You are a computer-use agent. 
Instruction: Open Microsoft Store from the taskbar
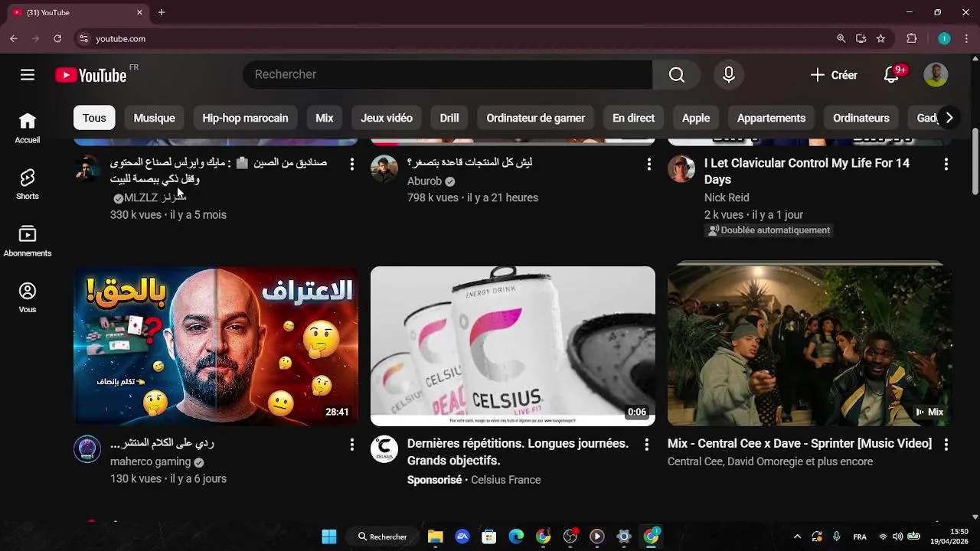click(x=489, y=536)
